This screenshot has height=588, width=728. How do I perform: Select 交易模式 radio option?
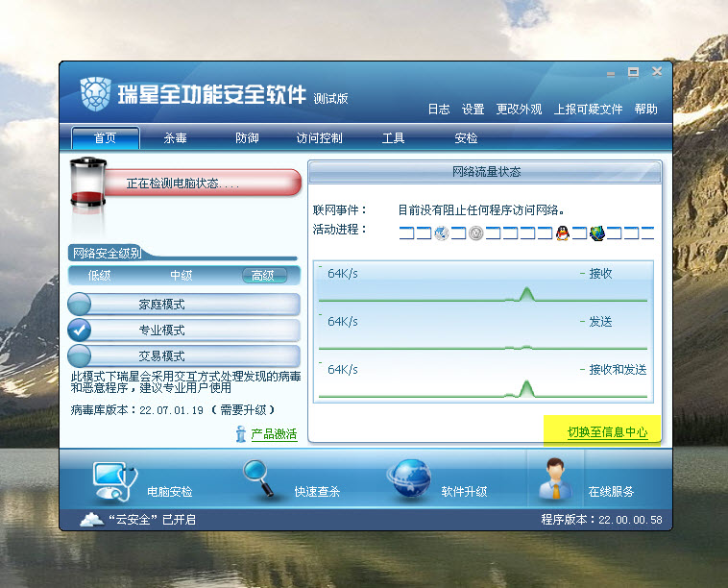pos(183,356)
